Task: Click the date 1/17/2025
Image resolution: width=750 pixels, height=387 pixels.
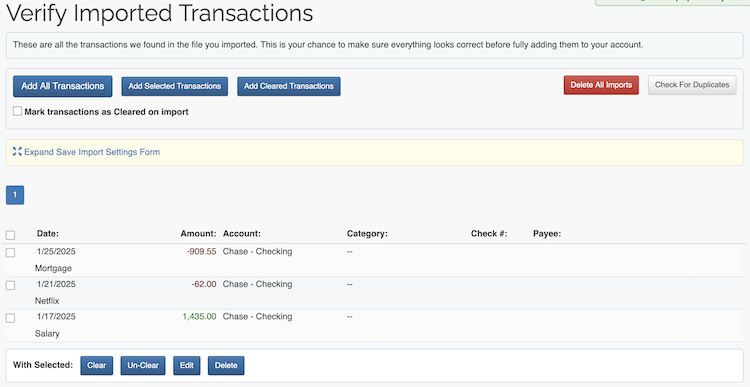Action: coord(56,317)
